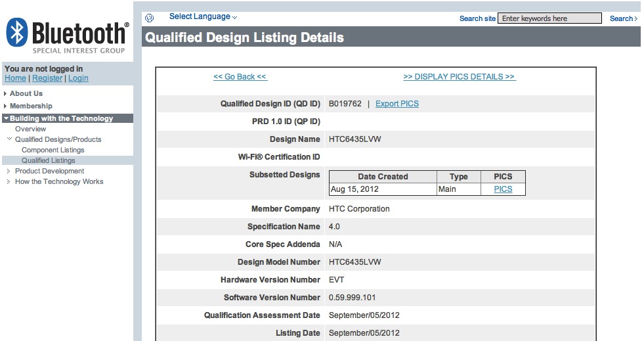Open the Select Language dropdown
Image resolution: width=644 pixels, height=341 pixels.
pyautogui.click(x=203, y=16)
